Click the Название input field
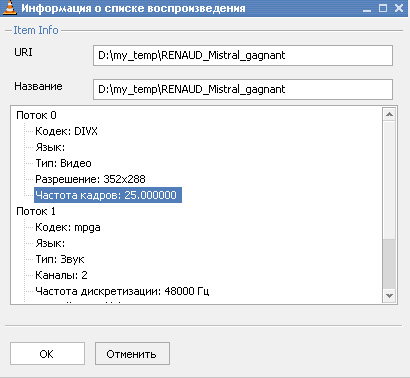 click(243, 89)
